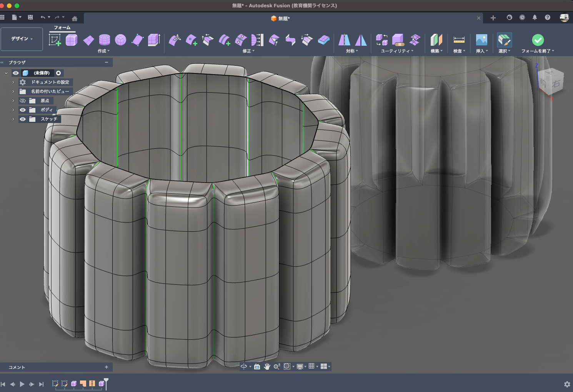Open the 修正 menu dropdown
This screenshot has width=573, height=392.
248,51
